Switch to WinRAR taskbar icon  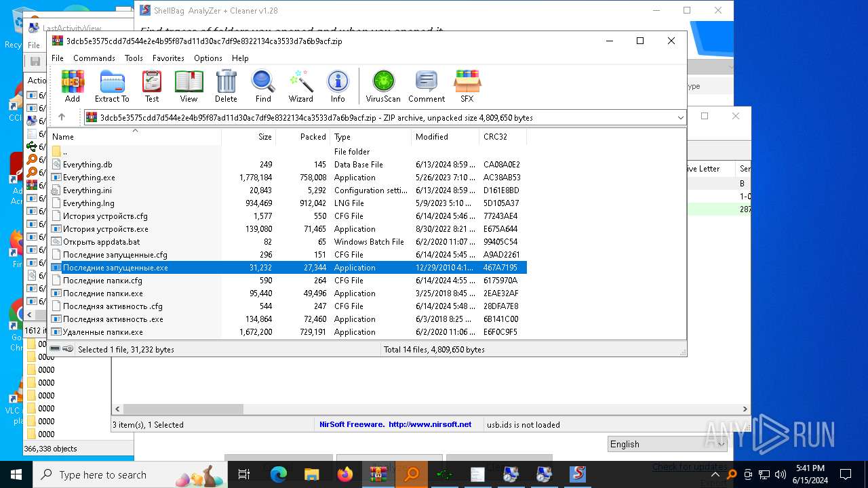tap(378, 474)
